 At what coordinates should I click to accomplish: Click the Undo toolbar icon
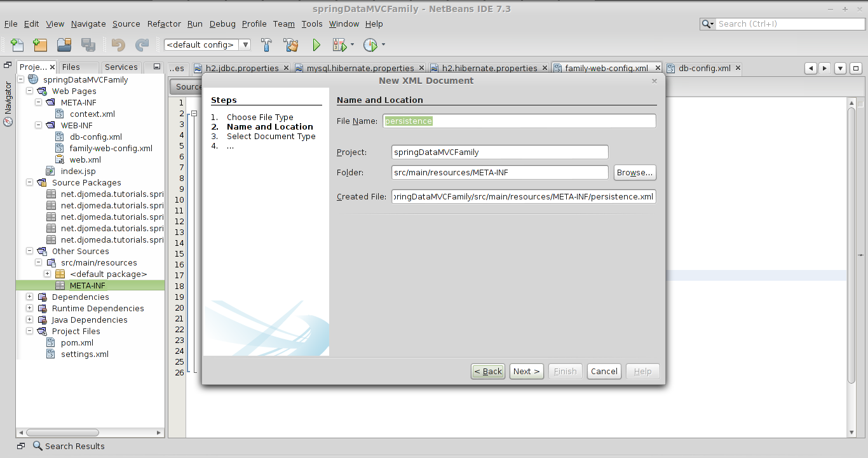coord(118,45)
